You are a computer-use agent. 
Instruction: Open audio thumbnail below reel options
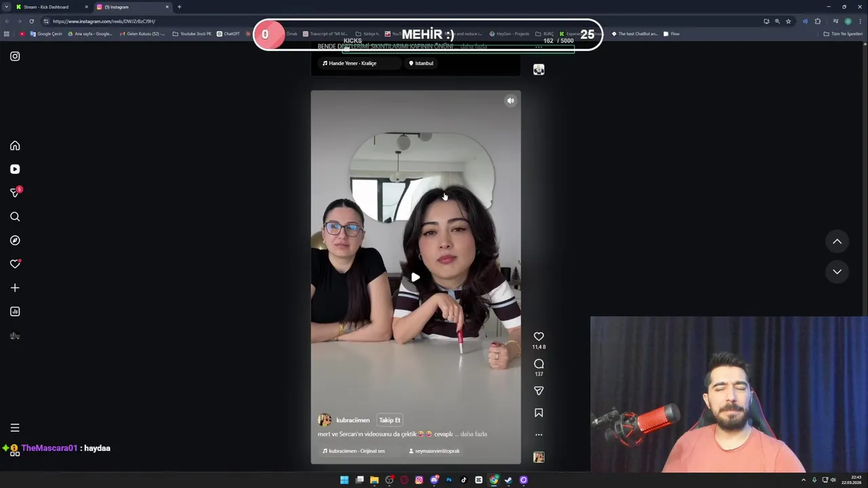(538, 457)
